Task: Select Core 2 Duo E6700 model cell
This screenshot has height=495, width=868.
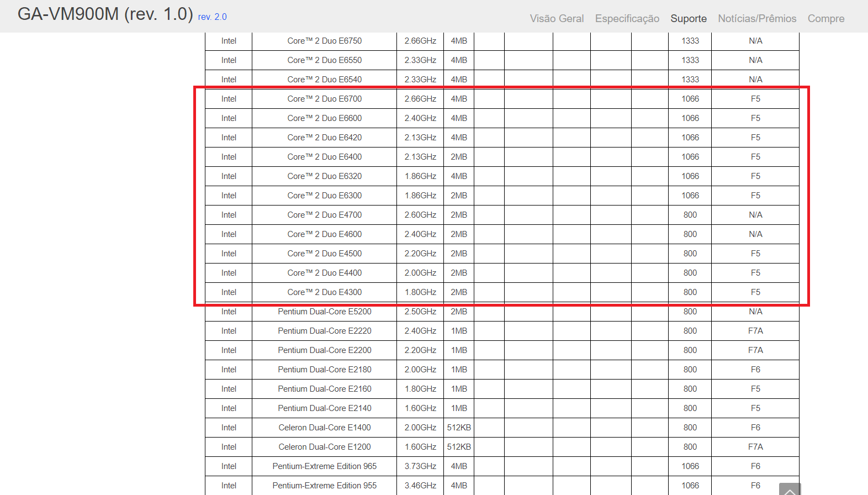Action: 325,99
